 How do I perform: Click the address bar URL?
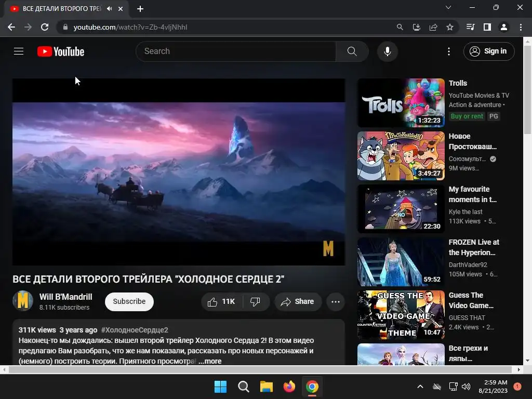click(130, 27)
